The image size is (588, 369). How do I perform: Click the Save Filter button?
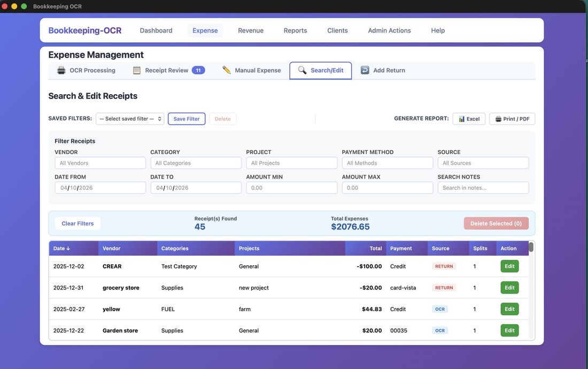[x=187, y=119]
